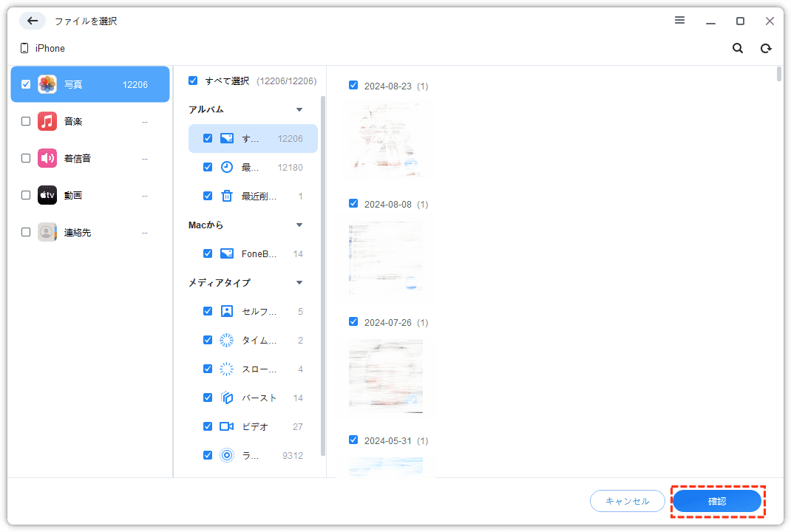The width and height of the screenshot is (791, 532).
Task: Click the Ringtones speaker icon
Action: [47, 158]
